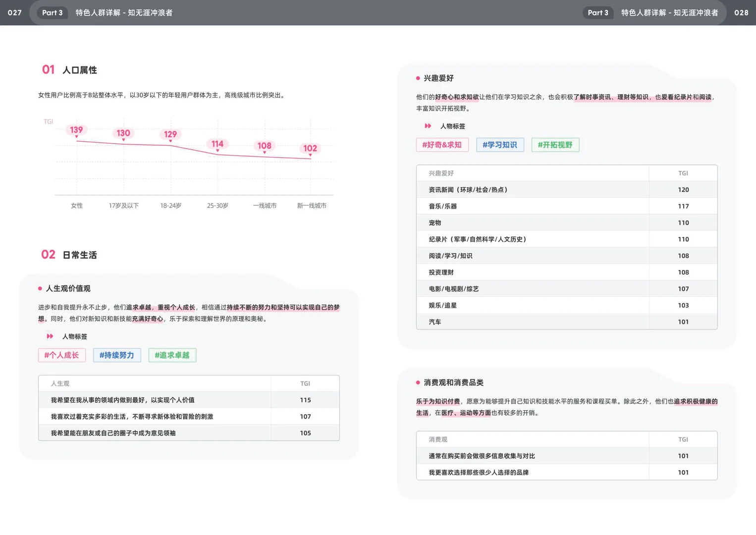Click the 音乐/乐器 row
The width and height of the screenshot is (756, 535).
coord(567,206)
